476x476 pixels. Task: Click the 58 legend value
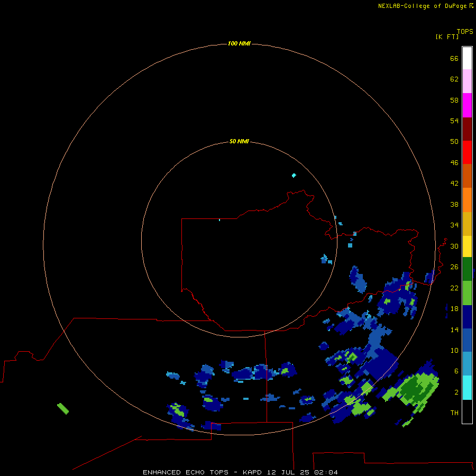pyautogui.click(x=454, y=100)
